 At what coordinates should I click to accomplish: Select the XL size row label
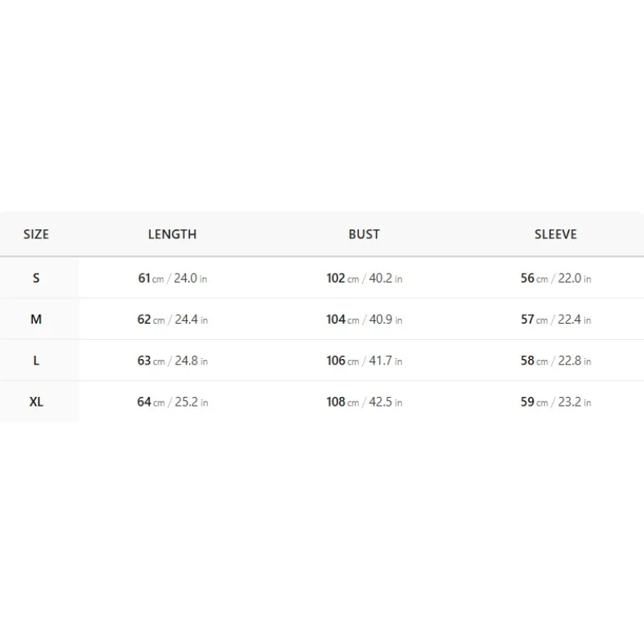coord(36,402)
